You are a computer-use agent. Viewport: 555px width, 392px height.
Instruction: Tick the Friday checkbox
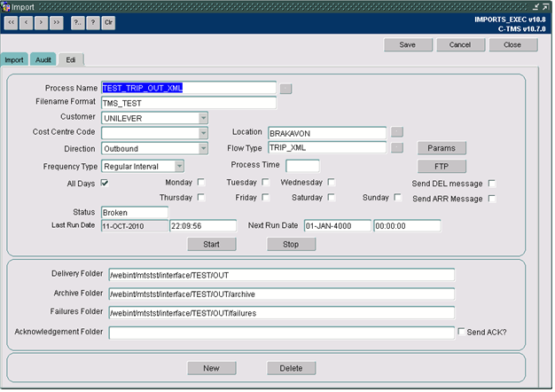[265, 197]
